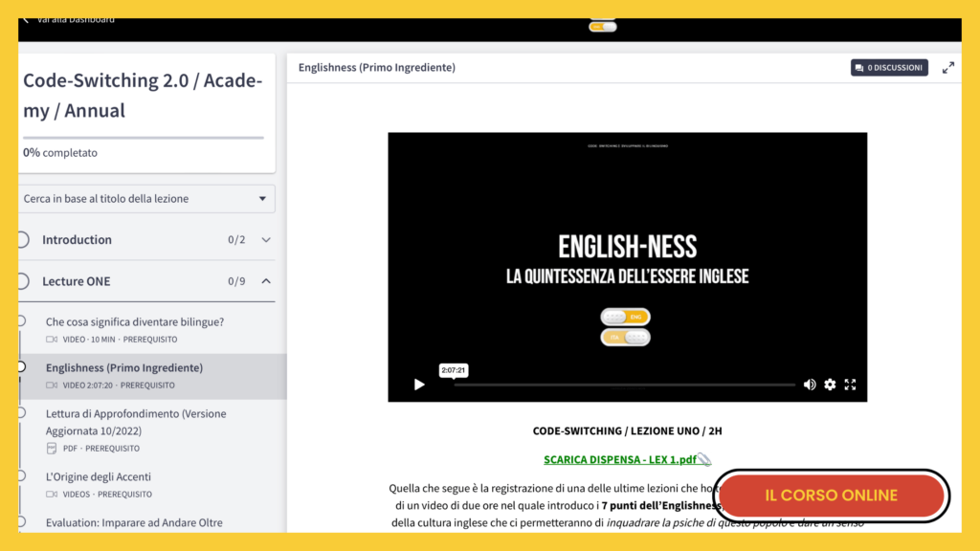Image resolution: width=980 pixels, height=551 pixels.
Task: Click the Il Corso Online button
Action: click(x=832, y=496)
